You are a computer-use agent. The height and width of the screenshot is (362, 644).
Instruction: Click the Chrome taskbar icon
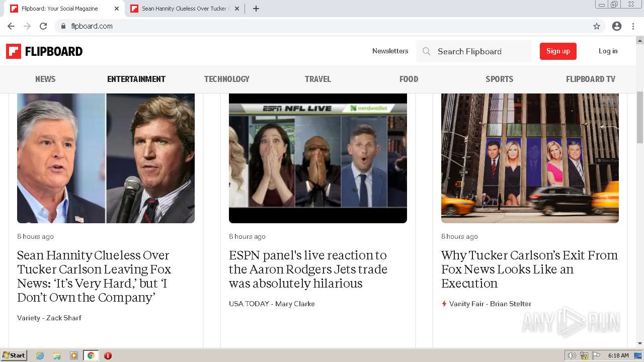[x=91, y=355]
